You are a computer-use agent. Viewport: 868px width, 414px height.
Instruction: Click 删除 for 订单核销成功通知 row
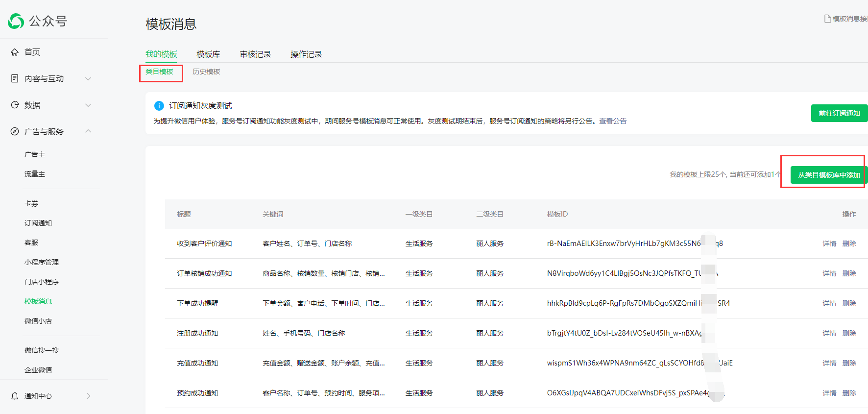click(x=849, y=273)
